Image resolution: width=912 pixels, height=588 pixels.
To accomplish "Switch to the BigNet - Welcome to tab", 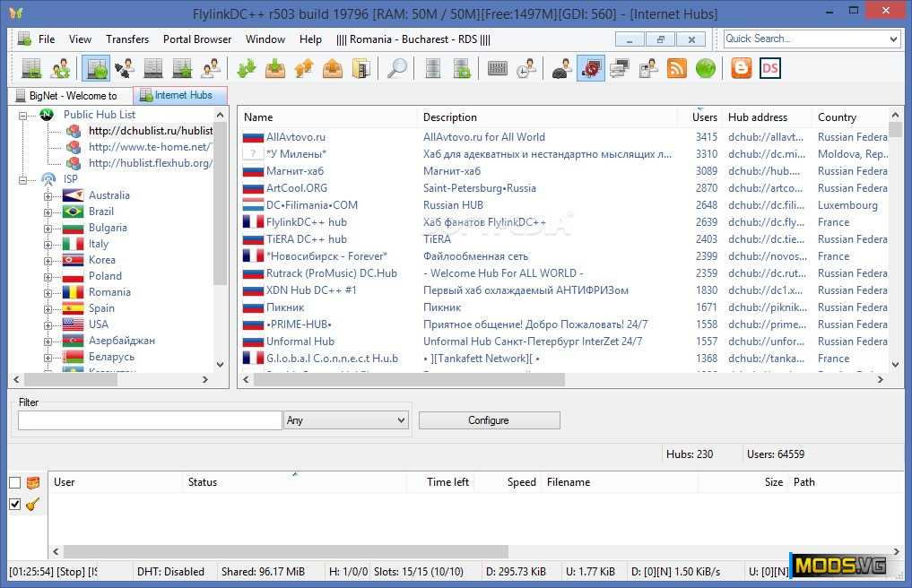I will tap(72, 96).
